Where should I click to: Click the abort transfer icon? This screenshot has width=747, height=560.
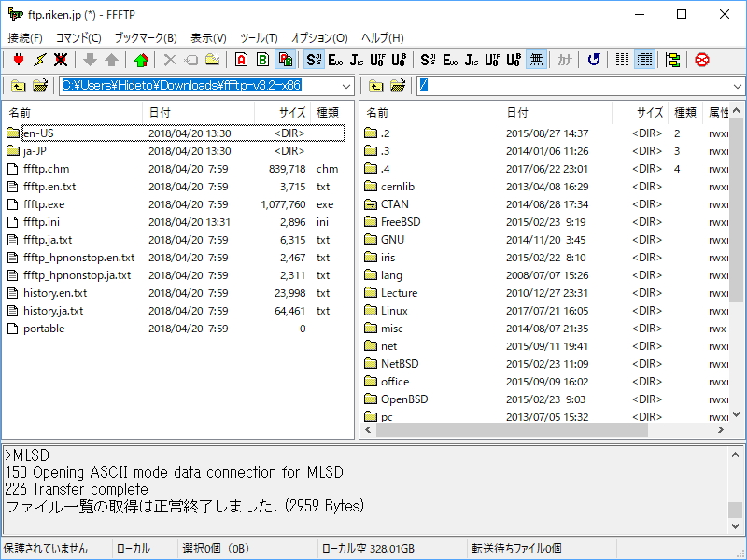(x=701, y=60)
